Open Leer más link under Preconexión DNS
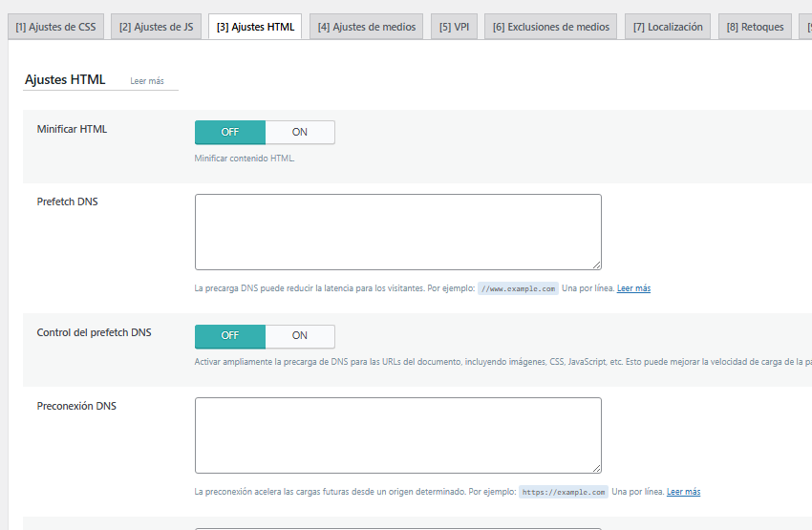Screen dimensions: 812x530 coord(683,492)
